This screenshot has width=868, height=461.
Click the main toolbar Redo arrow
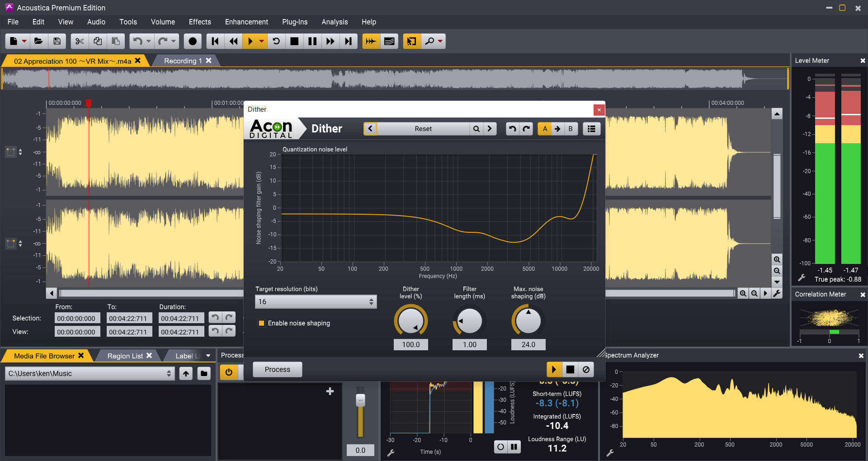click(162, 41)
